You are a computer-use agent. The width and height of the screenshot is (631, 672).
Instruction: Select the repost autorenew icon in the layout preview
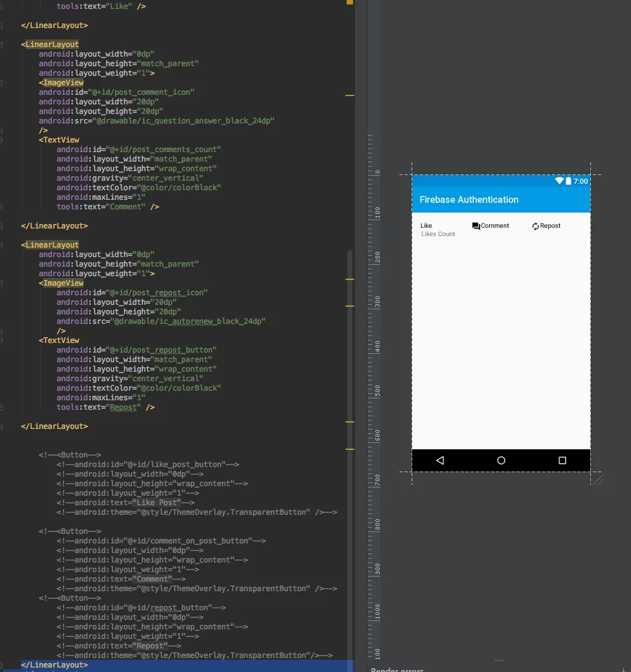point(536,226)
